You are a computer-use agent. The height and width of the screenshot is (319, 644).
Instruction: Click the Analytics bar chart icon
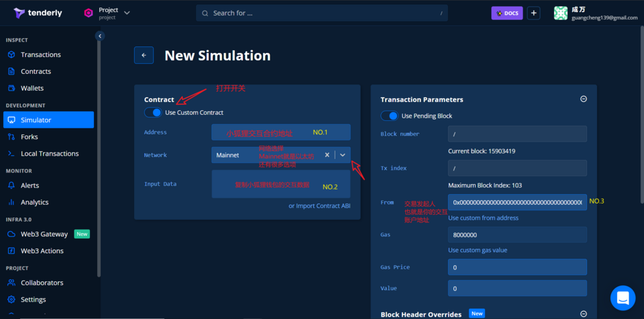[x=11, y=202]
